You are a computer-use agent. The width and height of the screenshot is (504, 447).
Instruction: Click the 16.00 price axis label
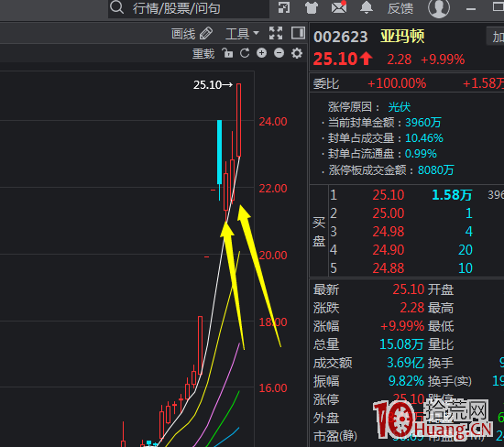pos(273,388)
